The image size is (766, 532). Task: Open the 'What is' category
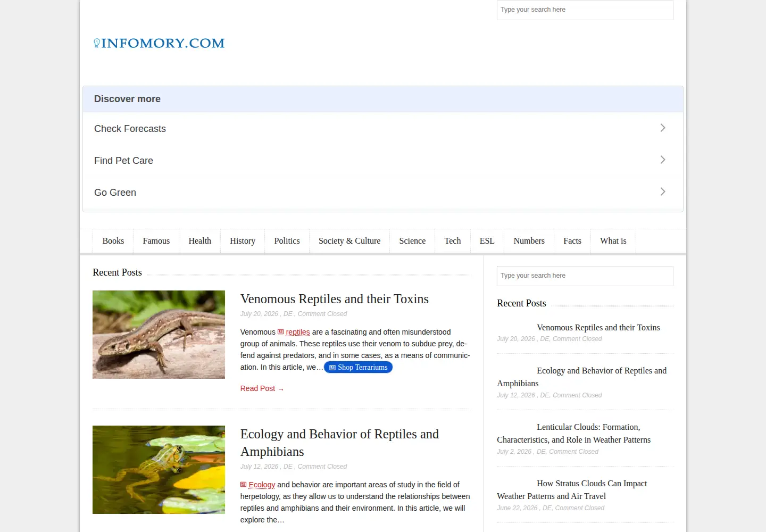[x=613, y=241]
